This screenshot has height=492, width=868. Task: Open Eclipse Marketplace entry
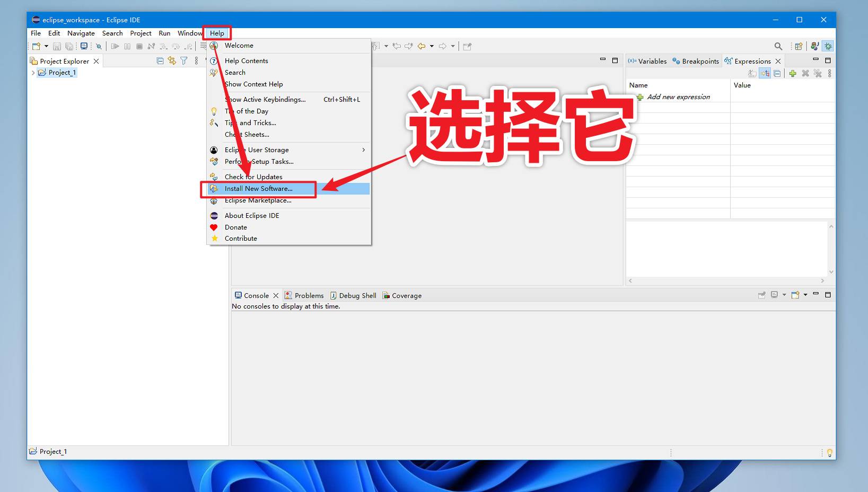pos(288,200)
